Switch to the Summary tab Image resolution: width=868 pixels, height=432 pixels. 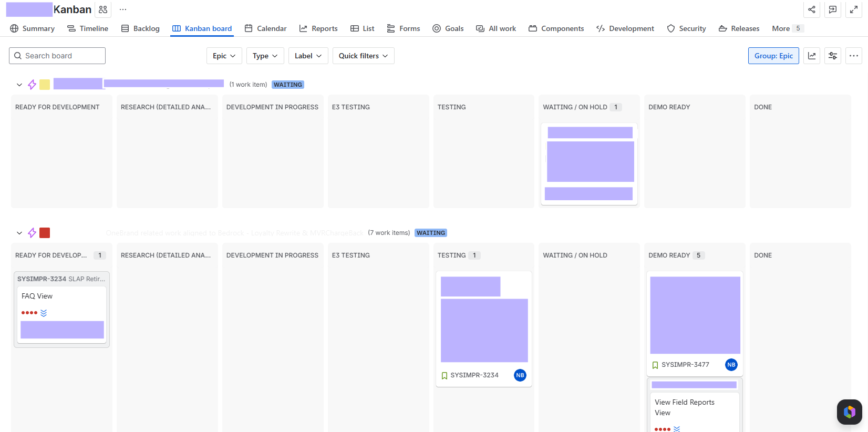[x=32, y=28]
